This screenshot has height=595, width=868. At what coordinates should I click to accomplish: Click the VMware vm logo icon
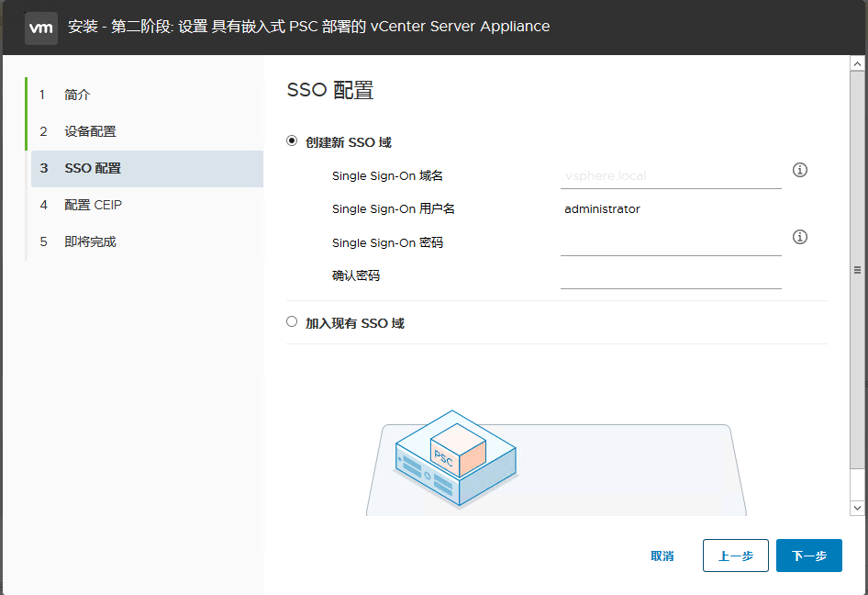pos(41,28)
